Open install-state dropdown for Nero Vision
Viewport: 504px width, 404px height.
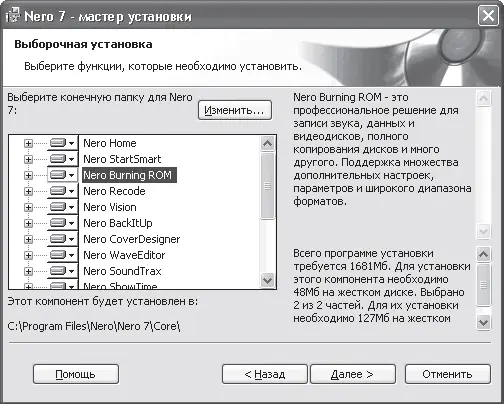point(62,207)
